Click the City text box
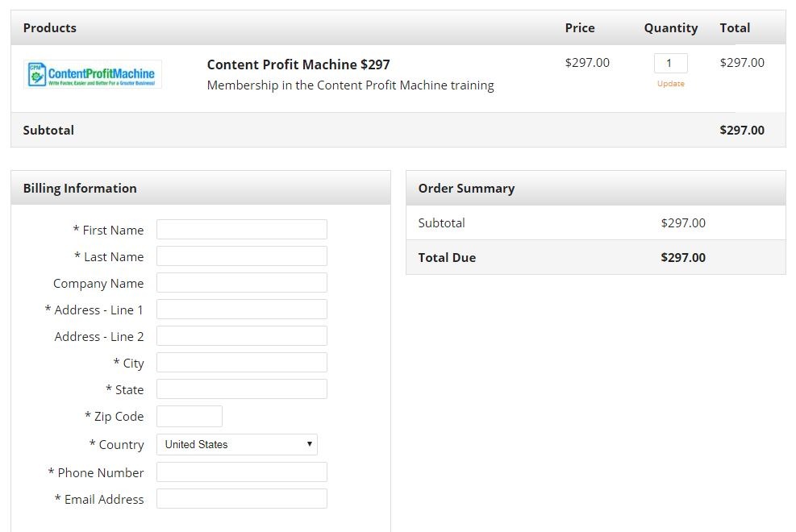This screenshot has width=796, height=532. (x=241, y=363)
